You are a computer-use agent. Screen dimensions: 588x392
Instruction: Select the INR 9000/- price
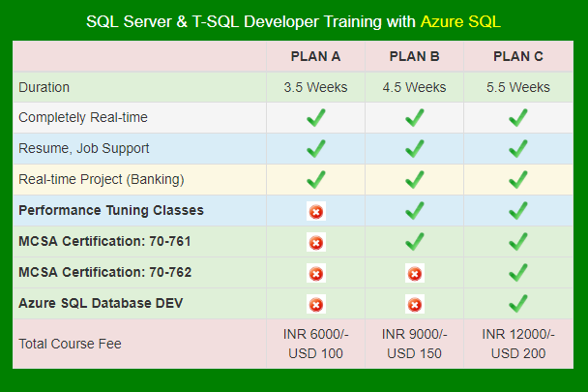[x=414, y=334]
